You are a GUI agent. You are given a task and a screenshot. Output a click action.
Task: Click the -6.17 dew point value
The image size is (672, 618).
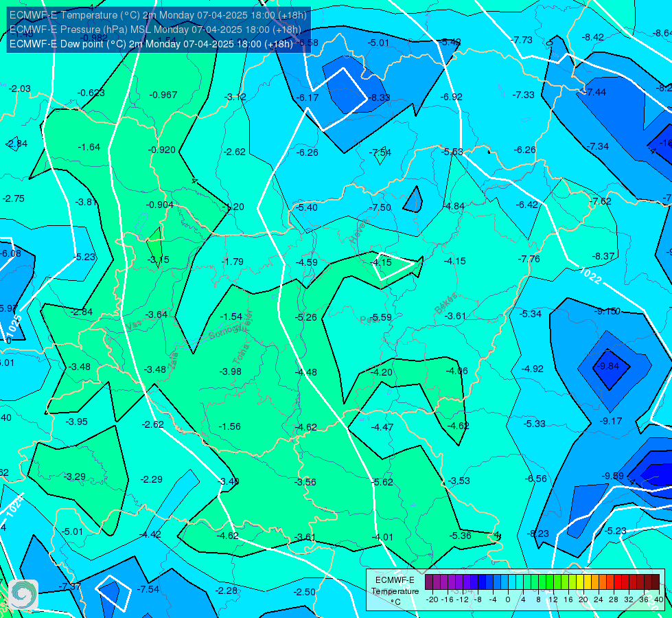(x=308, y=98)
